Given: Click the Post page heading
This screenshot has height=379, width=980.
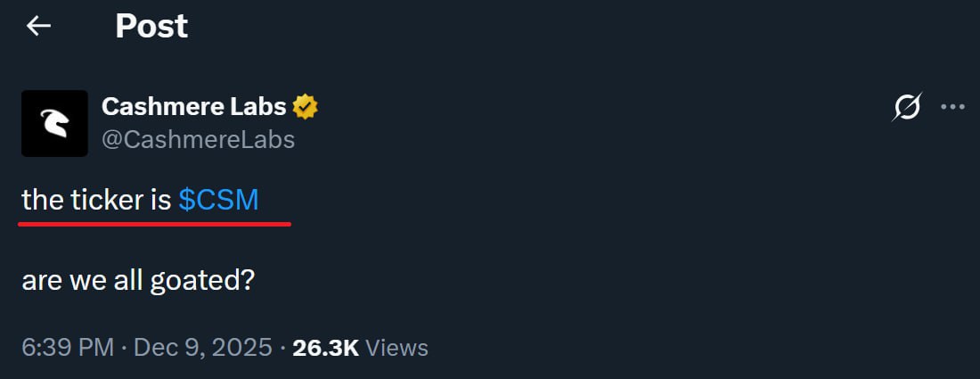Looking at the screenshot, I should tap(151, 27).
